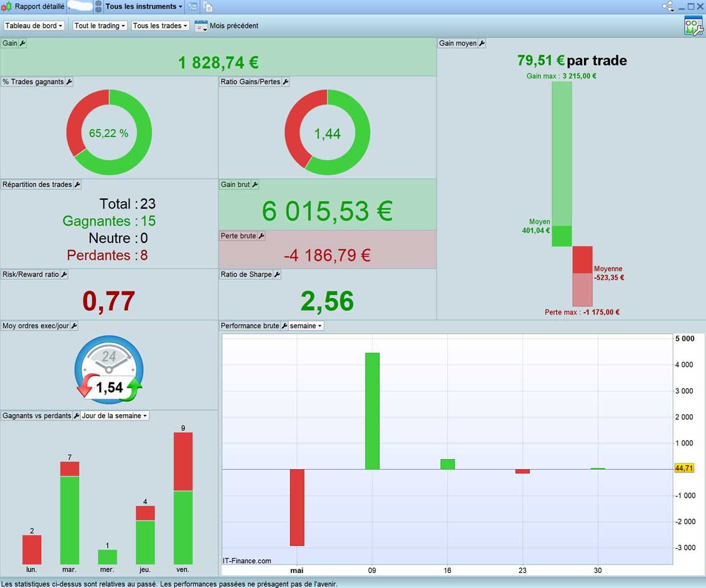706x588 pixels.
Task: Click the 1,44 Ratio Gains/Pertes donut
Action: (x=327, y=132)
